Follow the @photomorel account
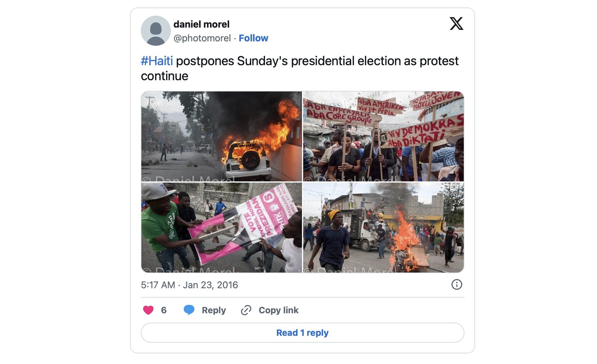 [x=253, y=38]
